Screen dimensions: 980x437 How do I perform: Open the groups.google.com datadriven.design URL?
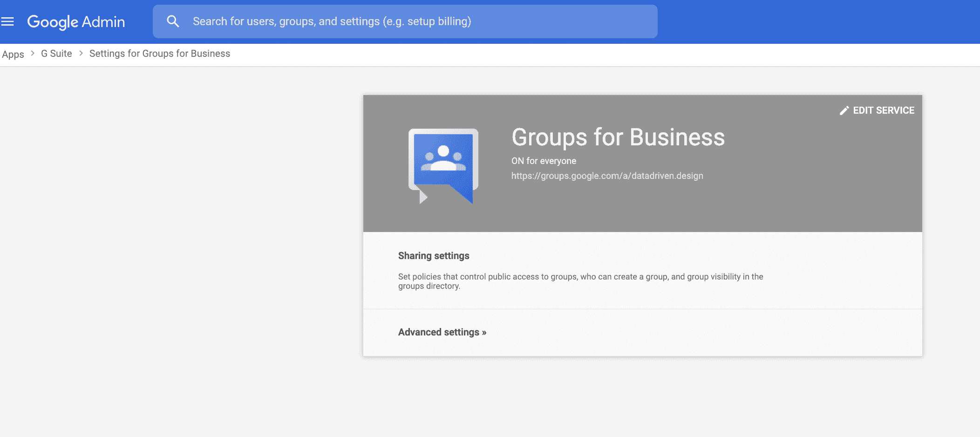pos(607,176)
